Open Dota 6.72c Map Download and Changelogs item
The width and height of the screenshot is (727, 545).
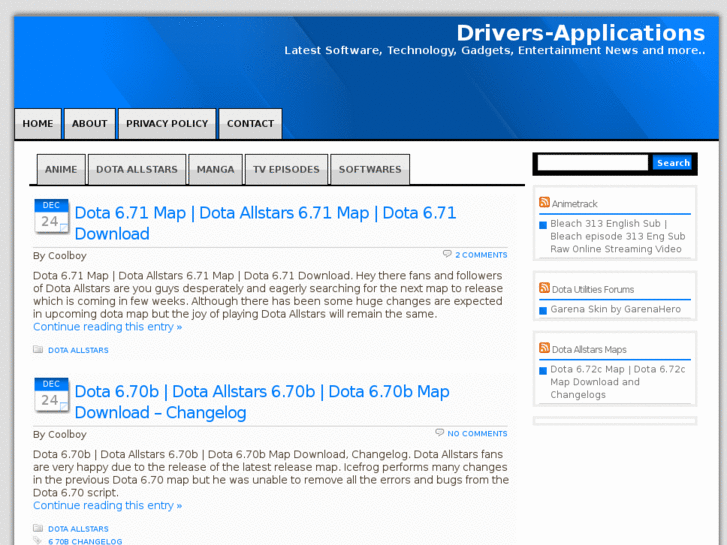click(618, 382)
